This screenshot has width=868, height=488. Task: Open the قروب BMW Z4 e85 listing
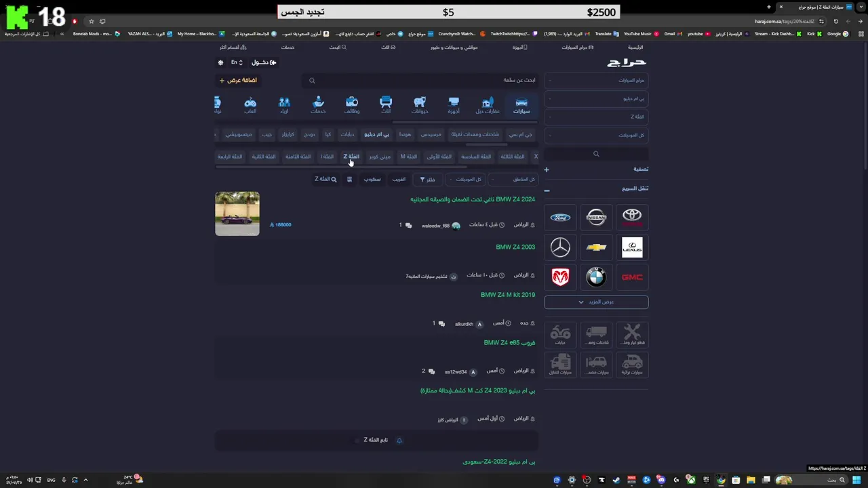tap(509, 343)
